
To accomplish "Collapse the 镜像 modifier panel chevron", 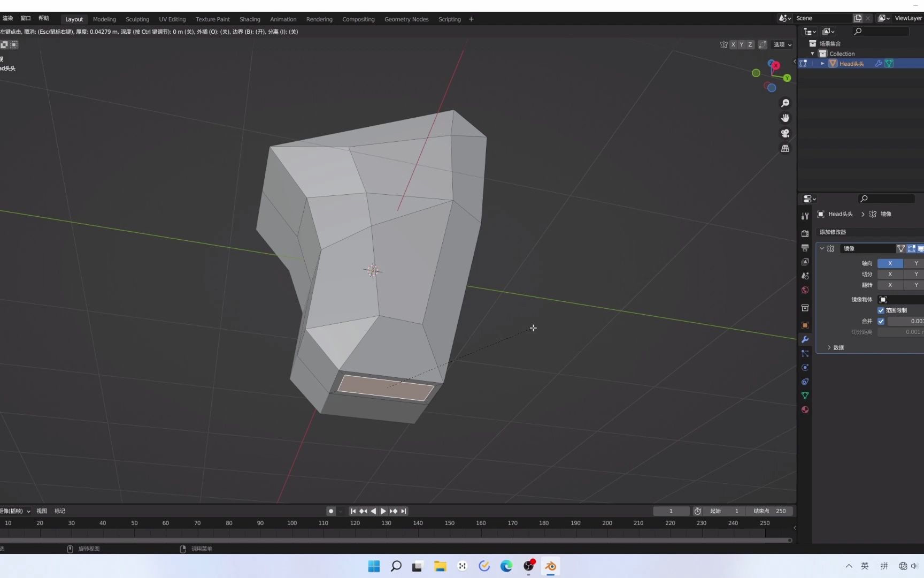I will click(x=822, y=248).
